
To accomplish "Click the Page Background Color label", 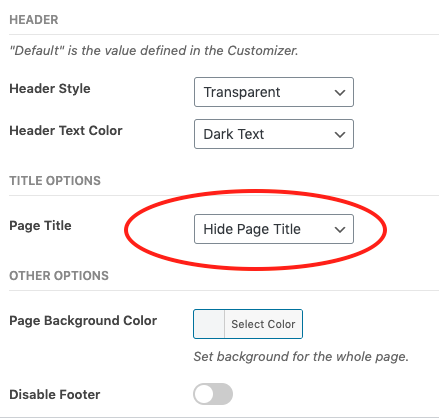I will (83, 321).
